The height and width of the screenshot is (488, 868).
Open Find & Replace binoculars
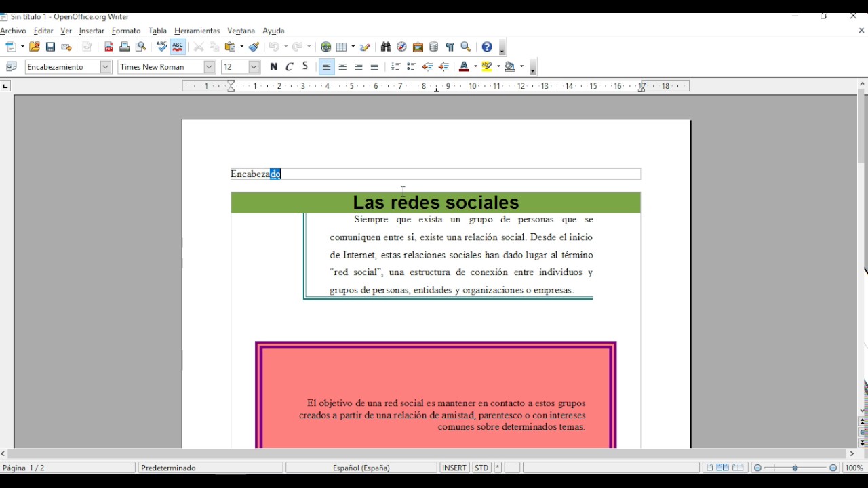click(x=386, y=47)
